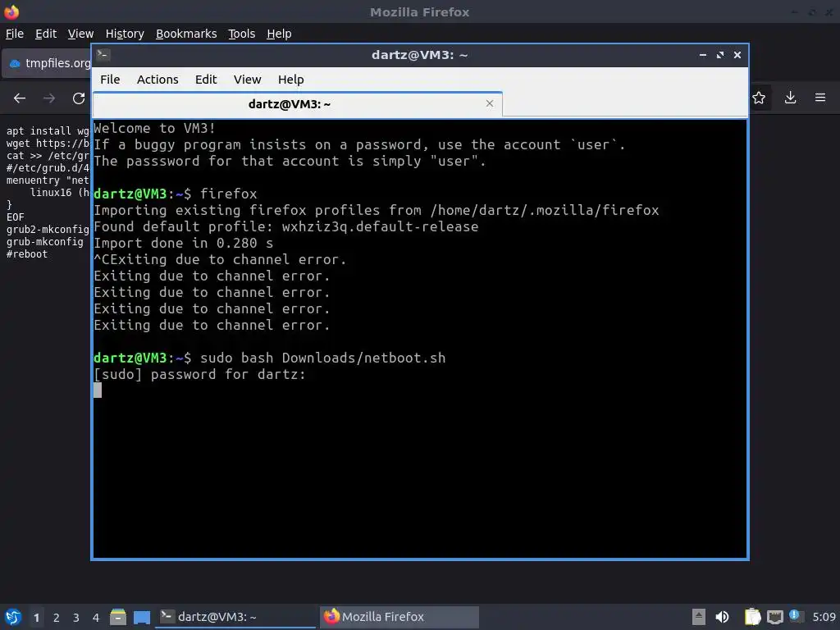Switch to workspace 2

[57, 618]
